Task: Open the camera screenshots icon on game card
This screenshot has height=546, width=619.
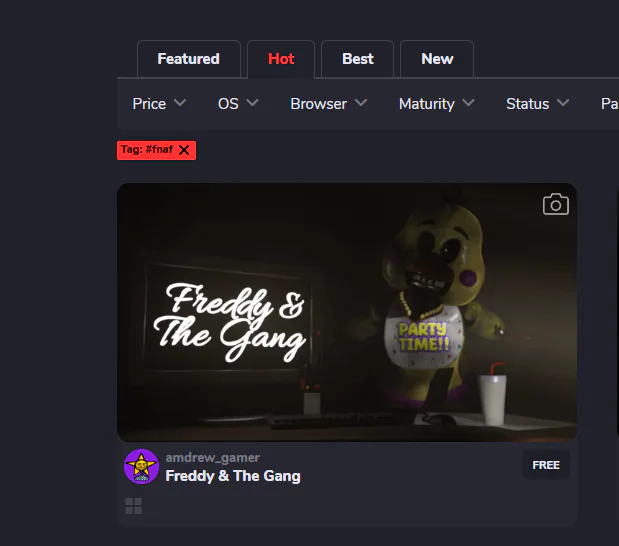Action: 555,204
